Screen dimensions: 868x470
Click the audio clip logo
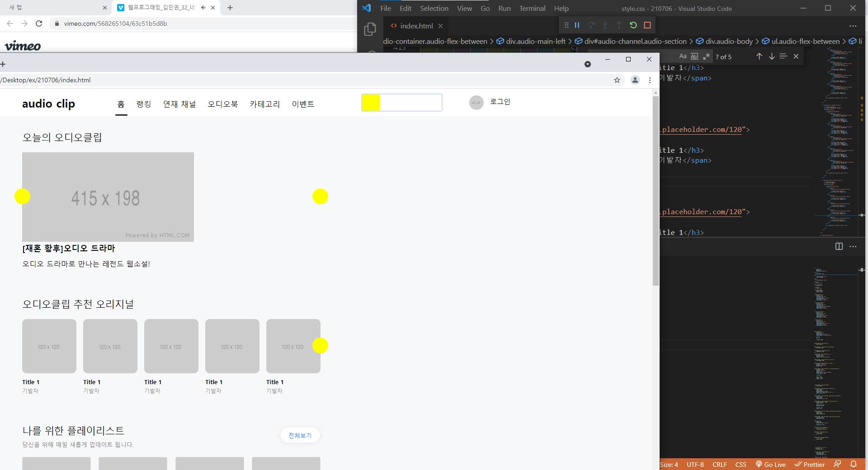(x=48, y=104)
